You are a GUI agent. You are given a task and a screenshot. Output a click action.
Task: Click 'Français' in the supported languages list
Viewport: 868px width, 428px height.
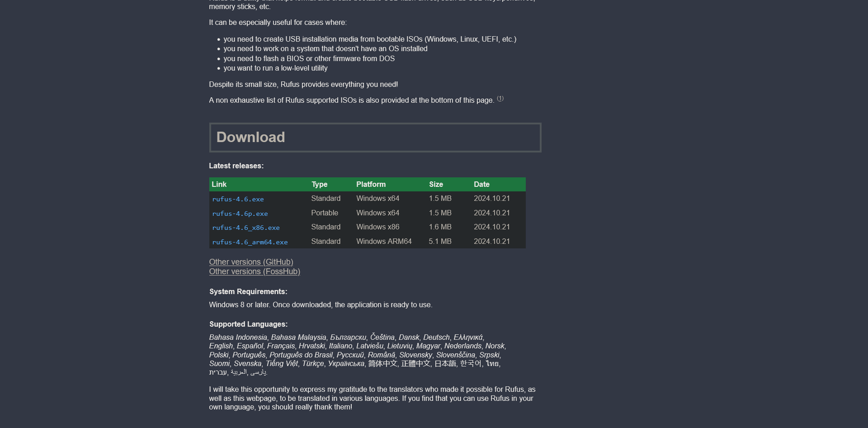pos(281,346)
